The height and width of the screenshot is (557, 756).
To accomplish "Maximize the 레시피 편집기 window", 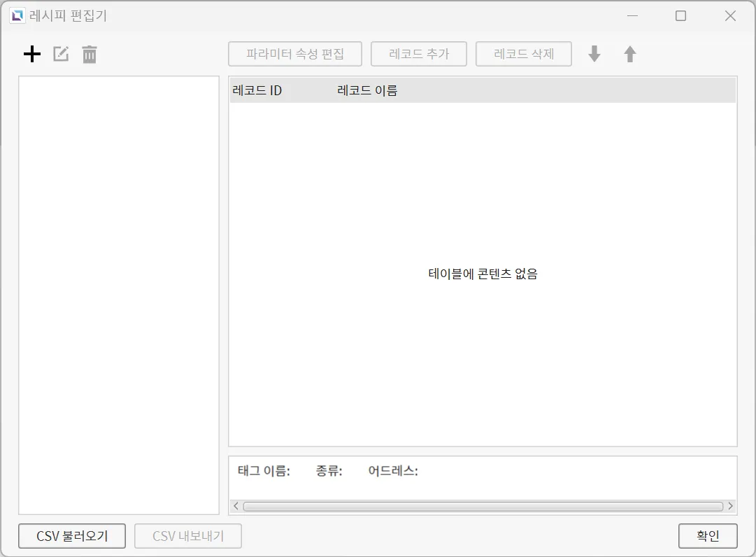I will click(680, 16).
